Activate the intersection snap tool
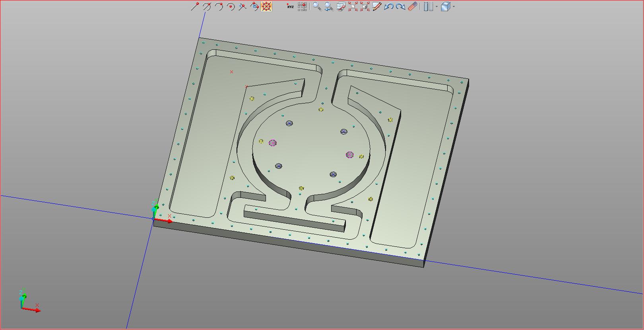 (x=207, y=6)
